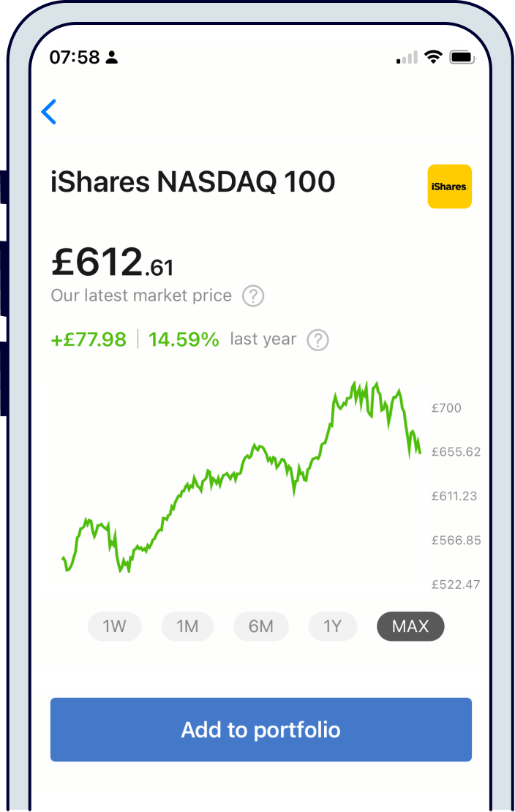Tap the +£77.98 gain value
The image size is (515, 812).
(x=89, y=339)
